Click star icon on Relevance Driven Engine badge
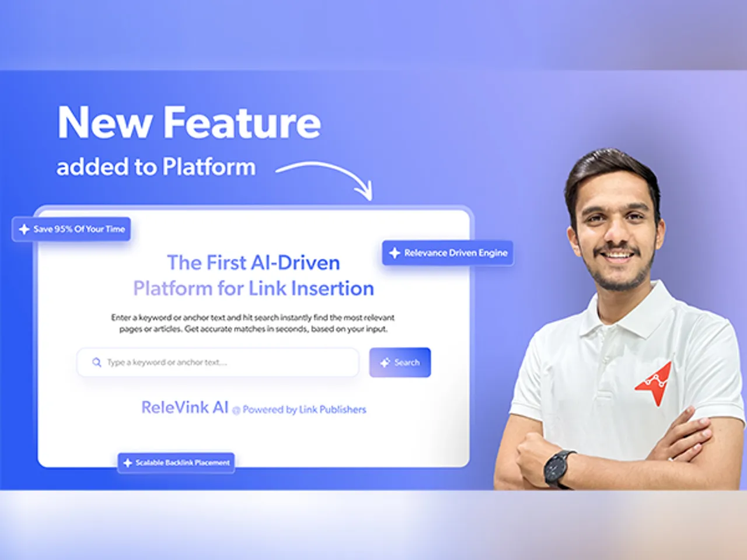 point(395,253)
